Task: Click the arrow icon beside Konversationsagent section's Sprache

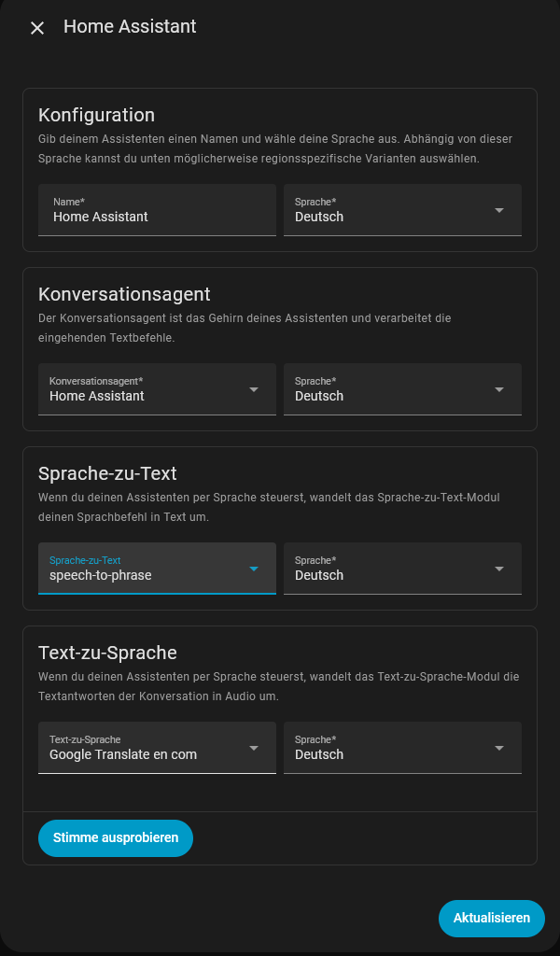Action: [x=499, y=389]
